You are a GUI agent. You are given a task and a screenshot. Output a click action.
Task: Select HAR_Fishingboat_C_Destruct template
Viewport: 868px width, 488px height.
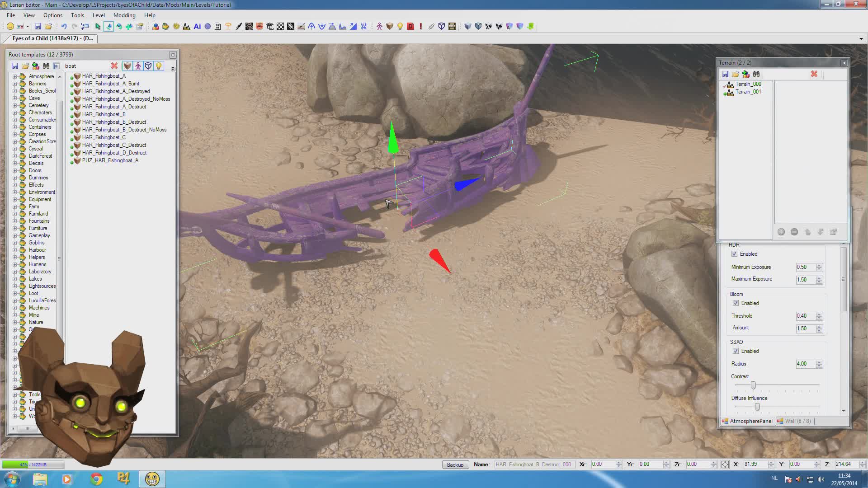114,145
